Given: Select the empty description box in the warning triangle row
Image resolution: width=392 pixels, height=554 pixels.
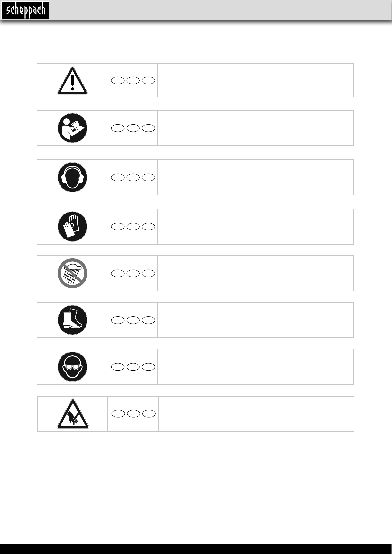Looking at the screenshot, I should coord(255,80).
